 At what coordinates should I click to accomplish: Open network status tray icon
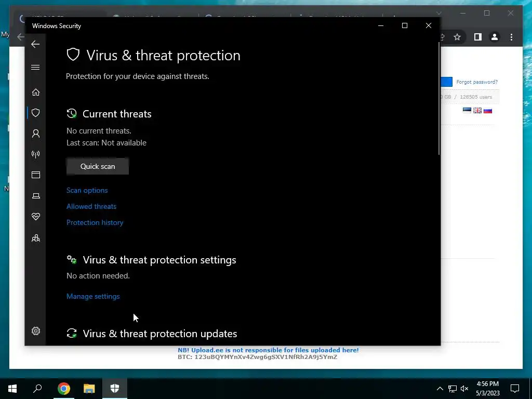[453, 389]
